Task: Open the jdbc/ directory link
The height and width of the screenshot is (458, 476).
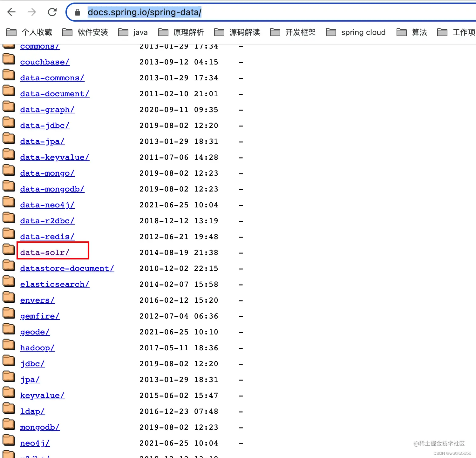Action: pyautogui.click(x=32, y=364)
